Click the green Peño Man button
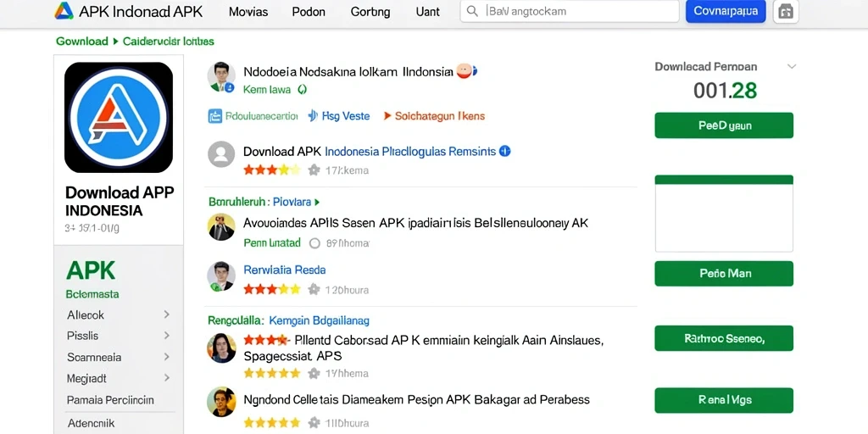The width and height of the screenshot is (868, 434). pyautogui.click(x=724, y=274)
